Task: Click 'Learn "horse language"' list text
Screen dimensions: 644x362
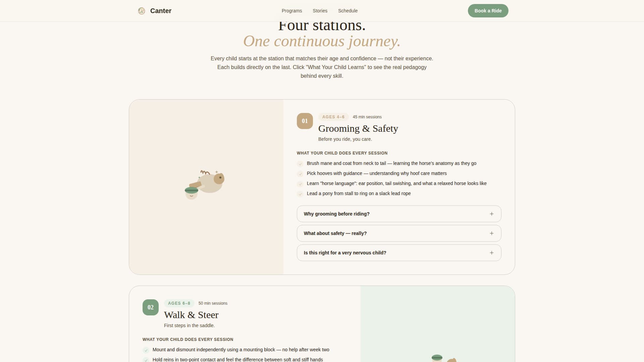Action: pyautogui.click(x=397, y=183)
